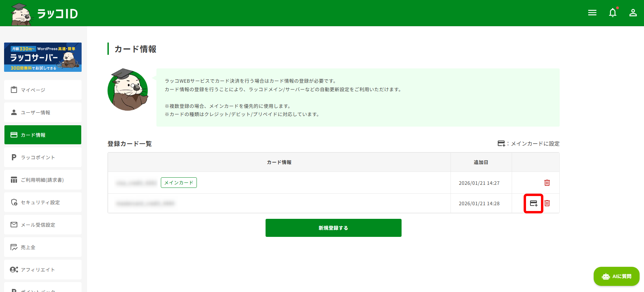The image size is (644, 292).
Task: Open ラッコポイント page
Action: click(43, 157)
